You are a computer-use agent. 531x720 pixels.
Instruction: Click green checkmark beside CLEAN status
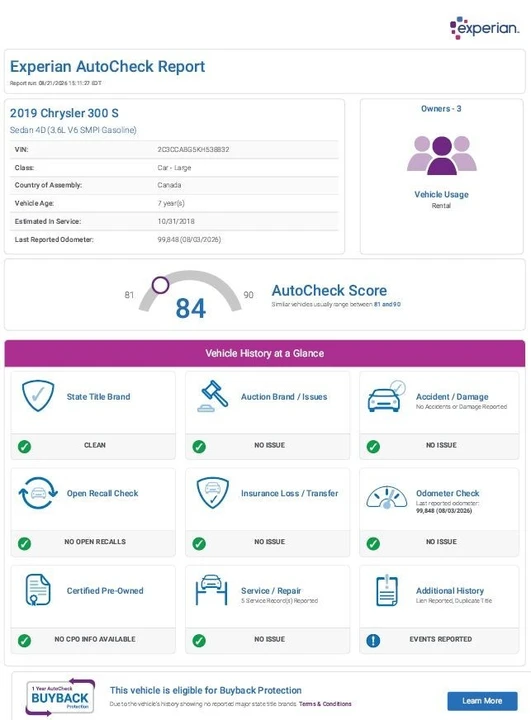point(24,446)
